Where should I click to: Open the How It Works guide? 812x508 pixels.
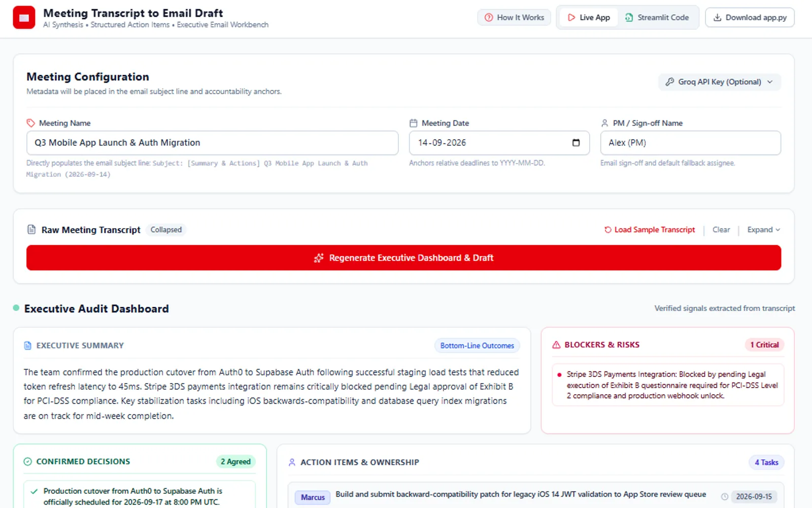point(514,17)
